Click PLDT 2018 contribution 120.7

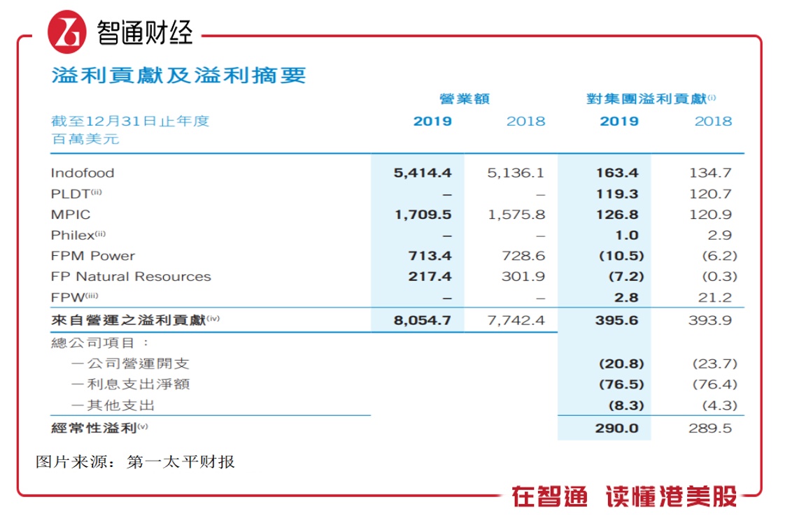710,194
